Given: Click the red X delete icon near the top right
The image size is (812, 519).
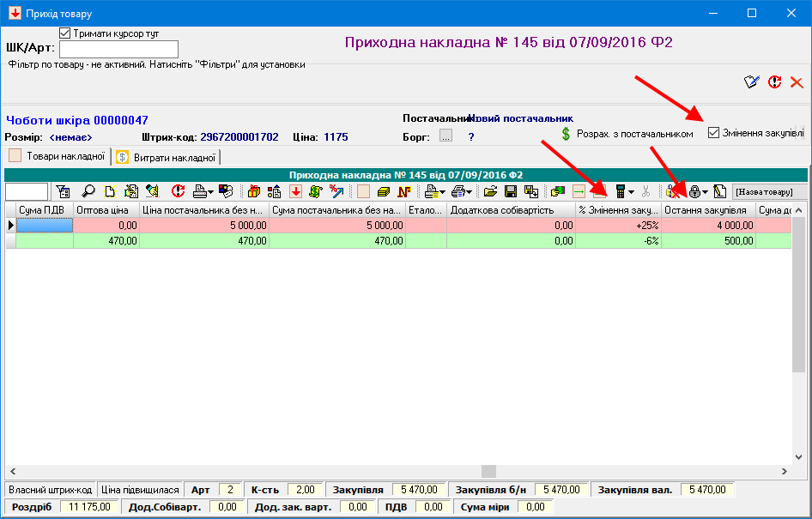Looking at the screenshot, I should tap(797, 82).
